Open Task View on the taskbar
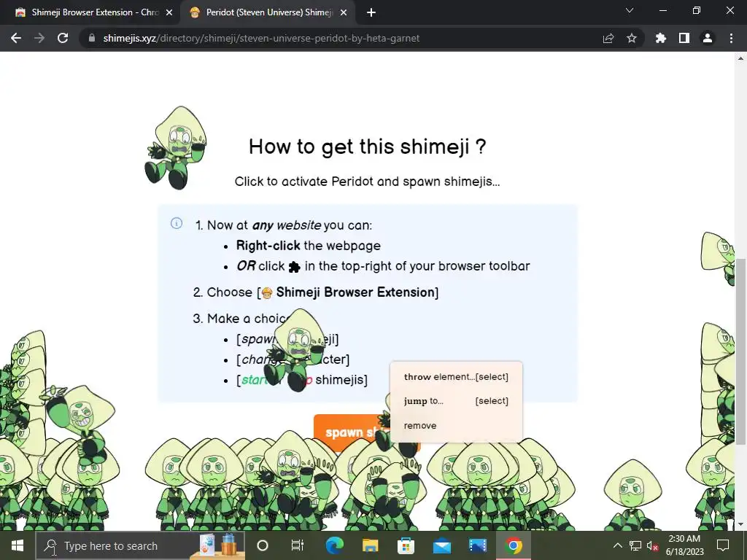Screen dimensions: 747x560 pos(298,545)
